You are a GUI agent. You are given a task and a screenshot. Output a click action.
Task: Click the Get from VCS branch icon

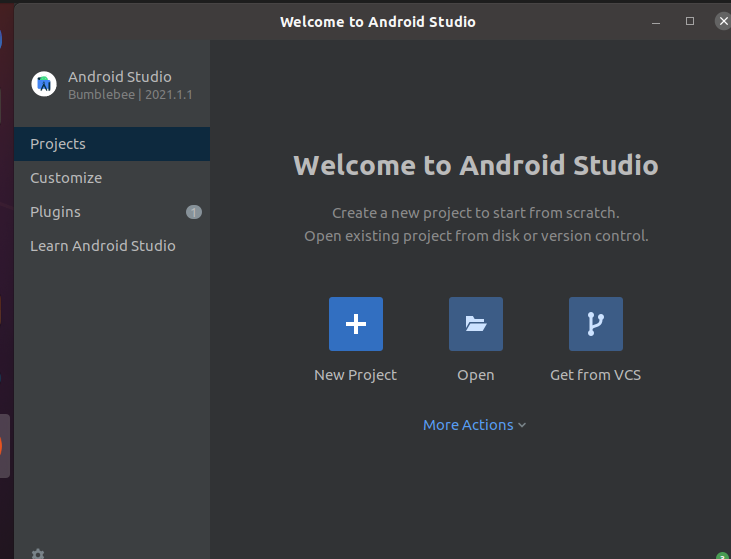[596, 324]
